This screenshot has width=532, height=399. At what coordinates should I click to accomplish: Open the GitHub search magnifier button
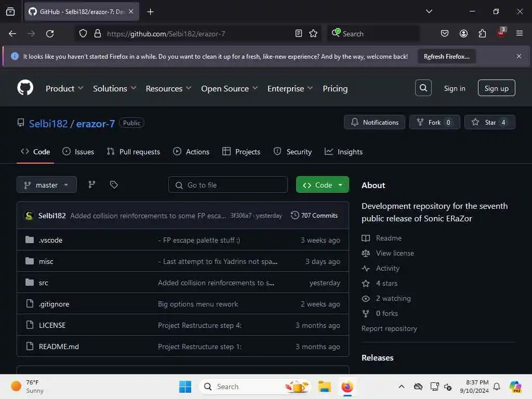point(423,88)
